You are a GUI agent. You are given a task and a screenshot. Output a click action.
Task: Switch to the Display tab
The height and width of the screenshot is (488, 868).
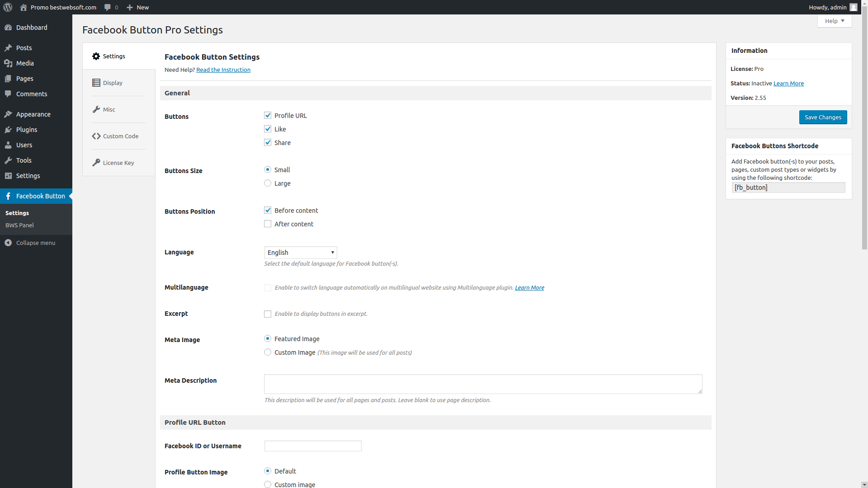click(x=119, y=83)
